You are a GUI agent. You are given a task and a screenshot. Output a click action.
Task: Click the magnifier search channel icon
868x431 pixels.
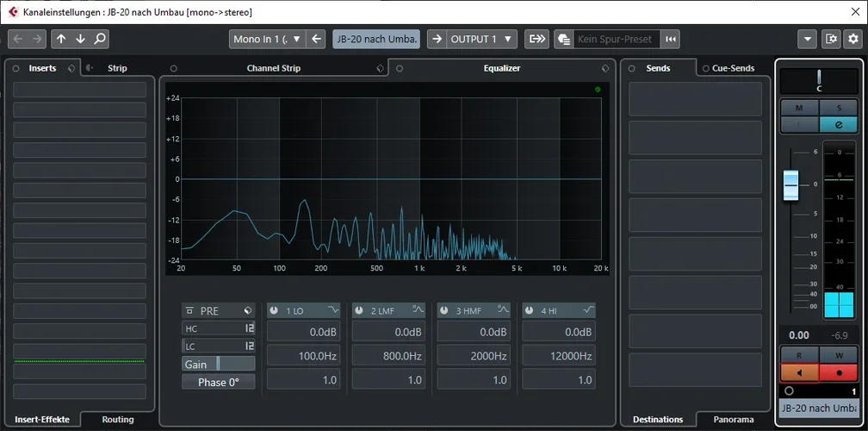(100, 39)
